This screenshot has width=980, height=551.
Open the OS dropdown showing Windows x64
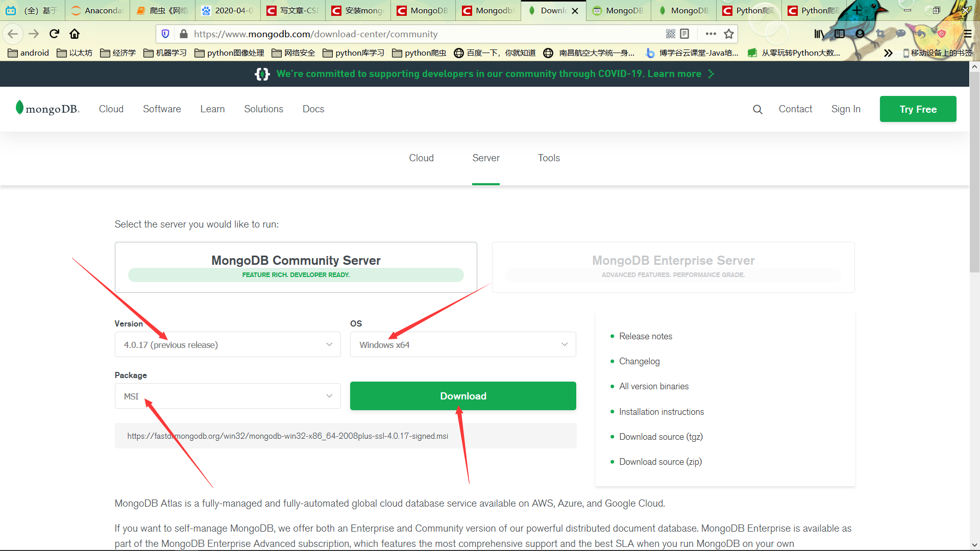pos(463,345)
